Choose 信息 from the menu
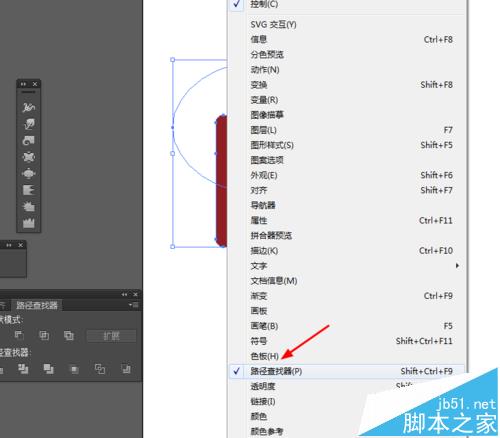 point(347,39)
